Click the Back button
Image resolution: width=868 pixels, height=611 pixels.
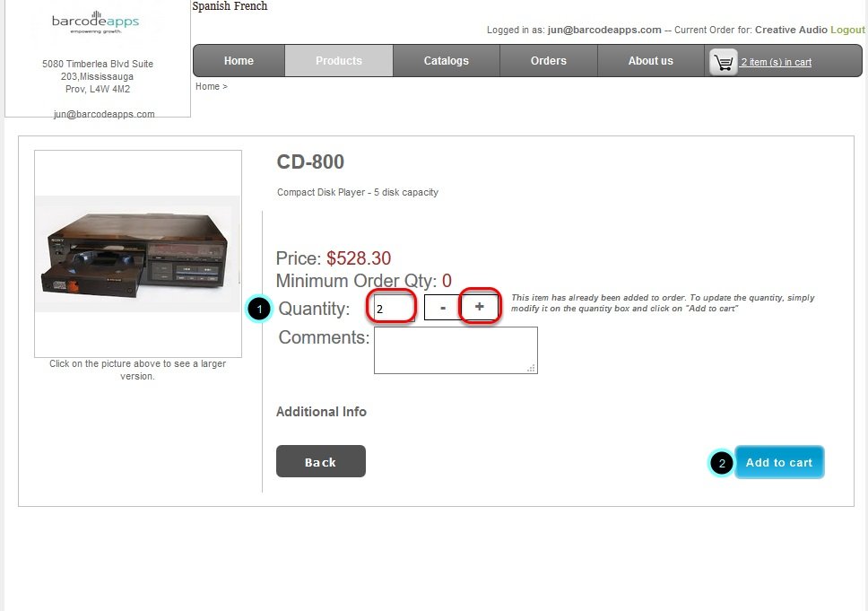coord(320,461)
